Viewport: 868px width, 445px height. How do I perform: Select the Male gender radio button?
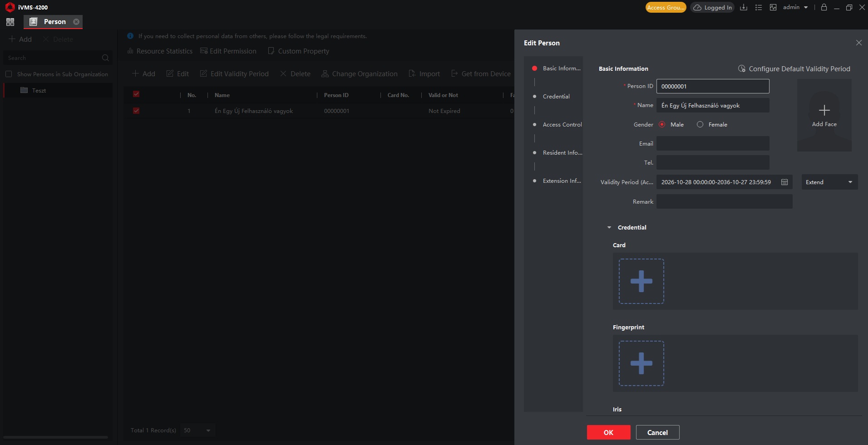pyautogui.click(x=662, y=124)
